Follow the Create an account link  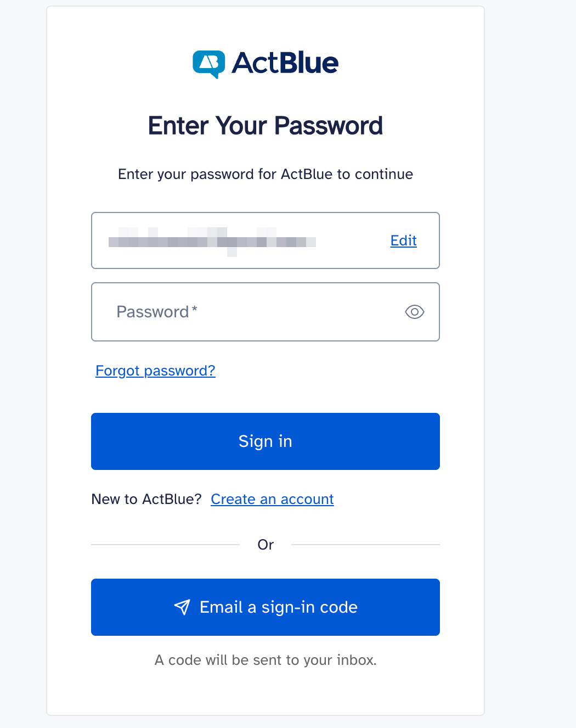click(x=272, y=499)
